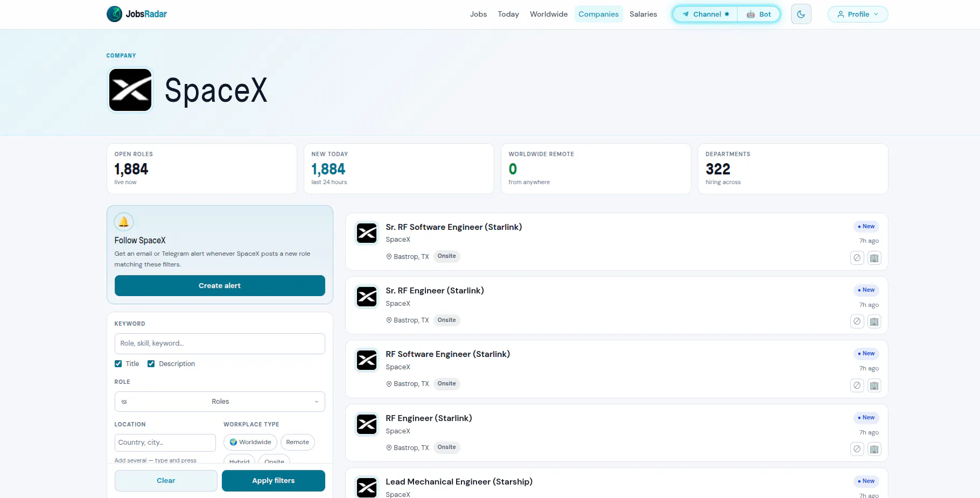Click the Create alert button
Viewport: 980px width, 498px height.
coord(220,285)
